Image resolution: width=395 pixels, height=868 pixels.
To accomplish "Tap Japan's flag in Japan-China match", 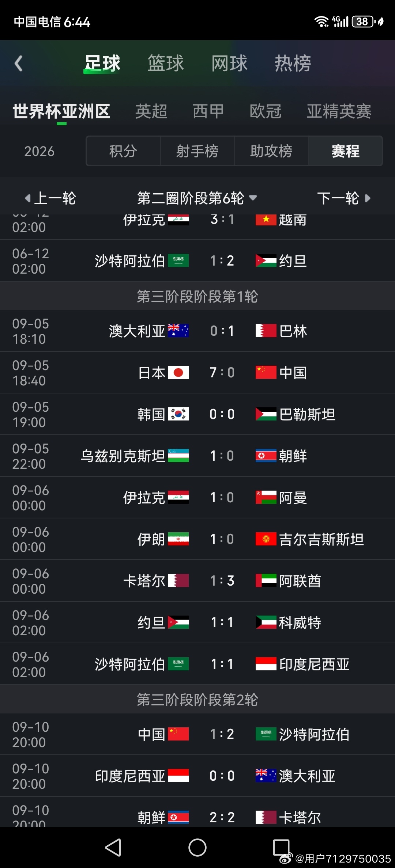I will 178,372.
